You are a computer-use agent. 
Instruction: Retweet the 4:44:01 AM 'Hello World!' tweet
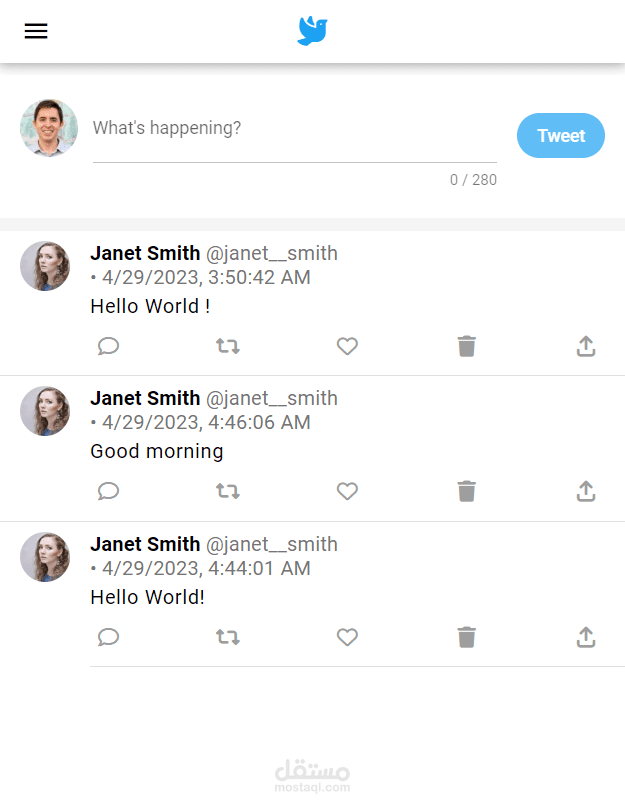228,637
